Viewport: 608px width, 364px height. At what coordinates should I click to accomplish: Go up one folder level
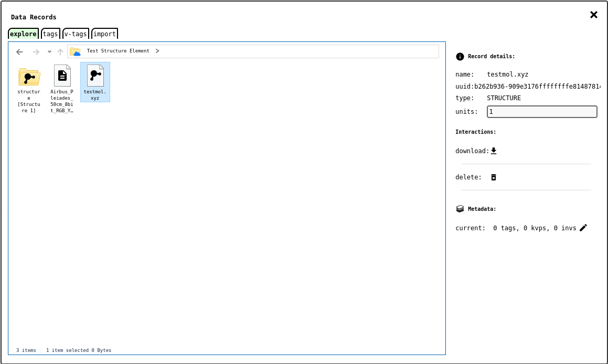click(x=60, y=51)
